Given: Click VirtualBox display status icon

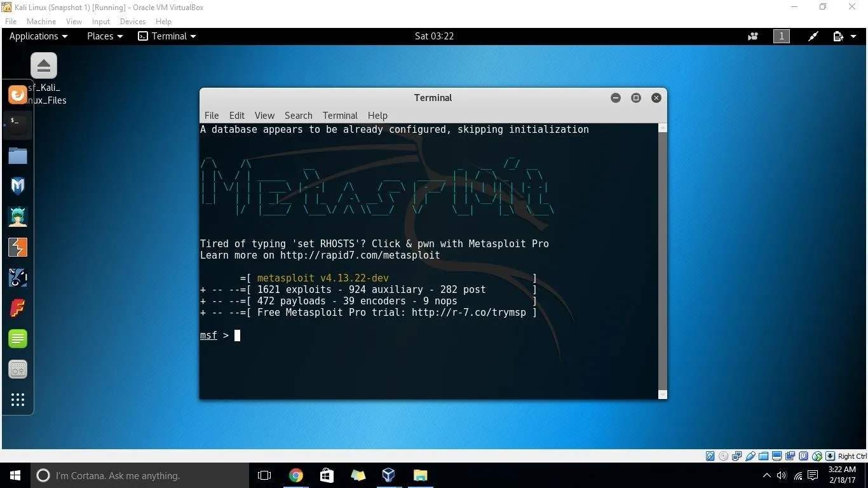Looking at the screenshot, I should point(776,456).
